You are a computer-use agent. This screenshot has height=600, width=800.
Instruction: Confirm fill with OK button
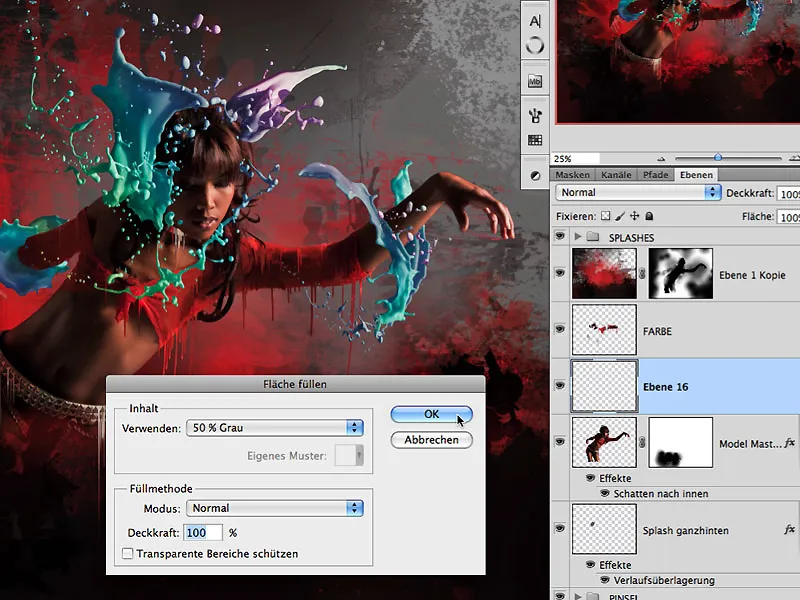(x=432, y=414)
